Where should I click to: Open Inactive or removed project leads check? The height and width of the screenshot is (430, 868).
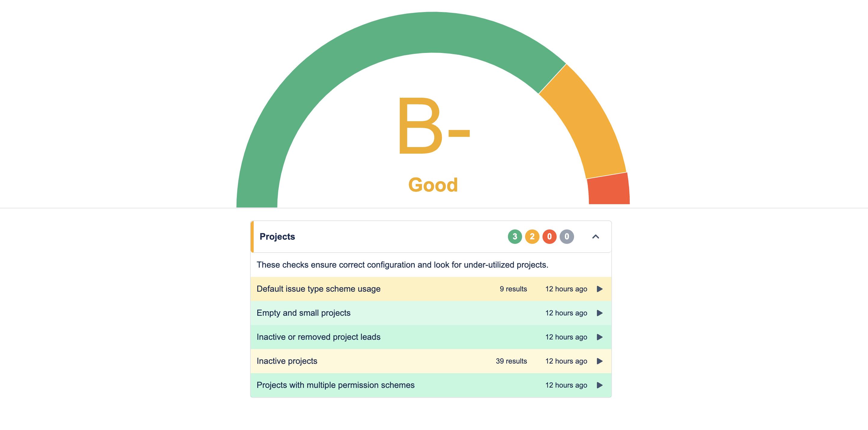point(318,337)
